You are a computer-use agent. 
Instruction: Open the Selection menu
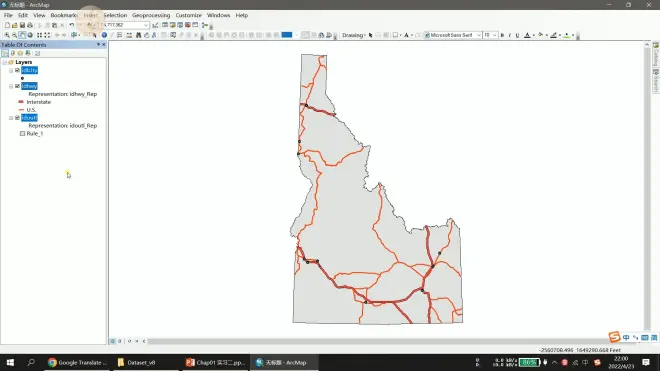point(115,15)
